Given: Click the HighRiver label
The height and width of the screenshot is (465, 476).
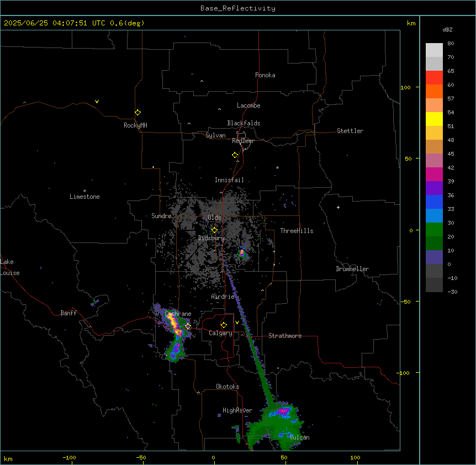Looking at the screenshot, I should coord(237,410).
